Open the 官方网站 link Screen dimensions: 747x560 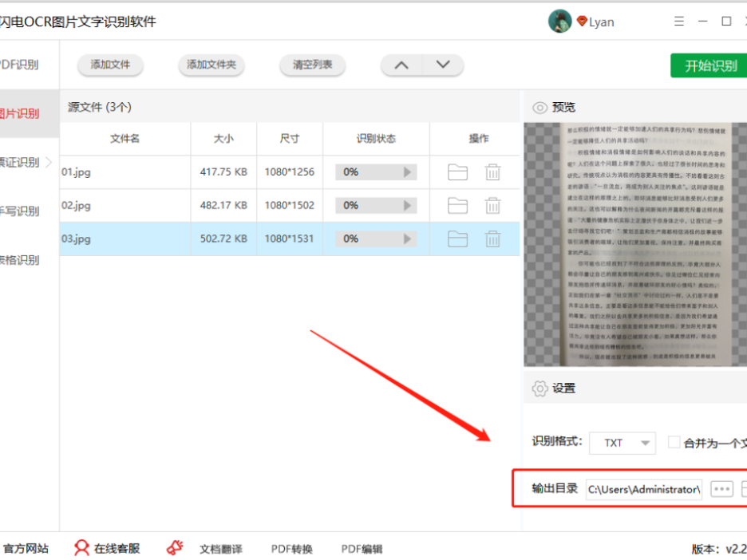pos(26,549)
